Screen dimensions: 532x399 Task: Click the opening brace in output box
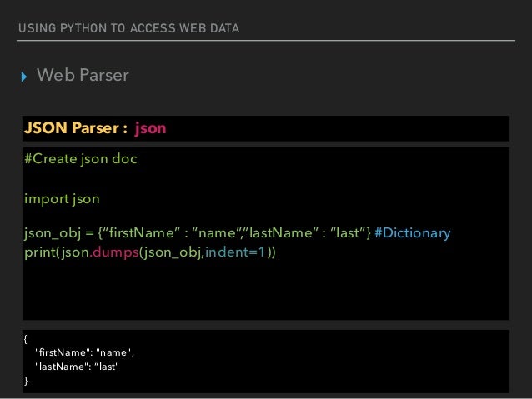pos(26,339)
